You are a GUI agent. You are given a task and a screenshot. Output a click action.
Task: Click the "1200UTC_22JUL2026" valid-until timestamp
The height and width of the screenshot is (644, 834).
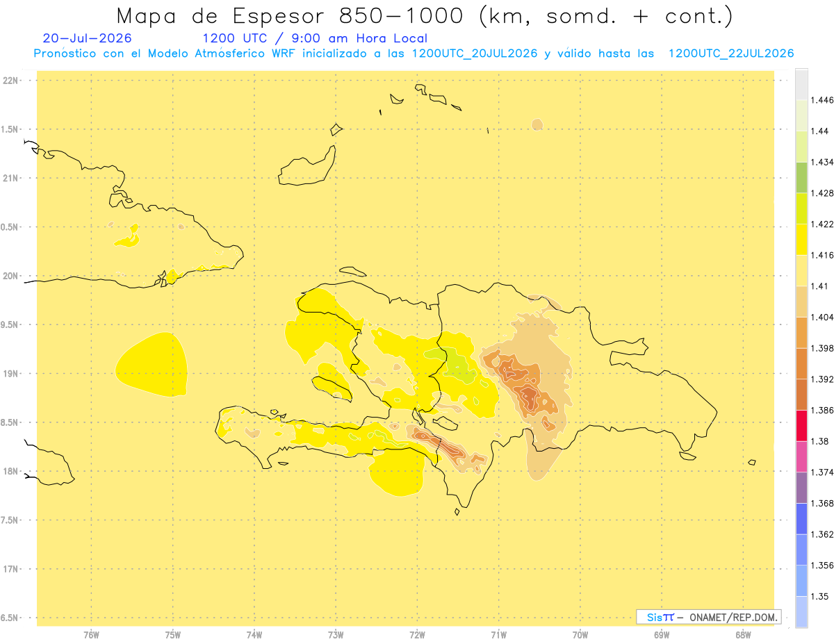click(731, 53)
